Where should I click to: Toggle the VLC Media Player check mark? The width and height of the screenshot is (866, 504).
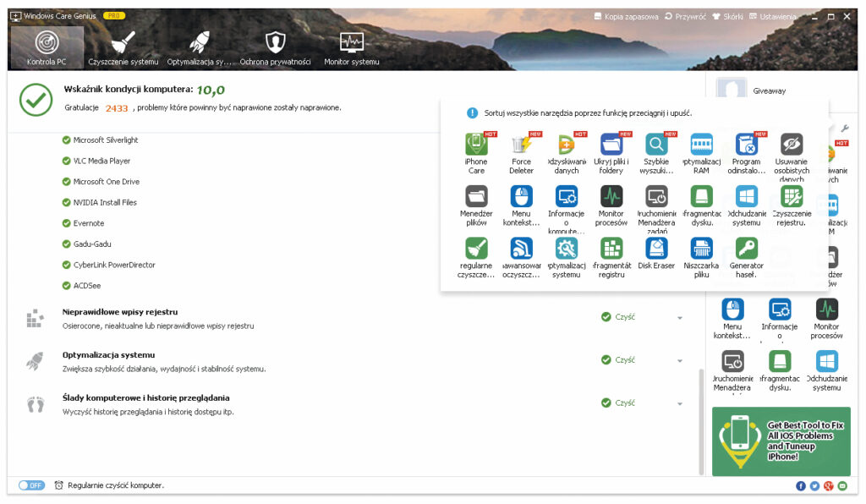(66, 161)
